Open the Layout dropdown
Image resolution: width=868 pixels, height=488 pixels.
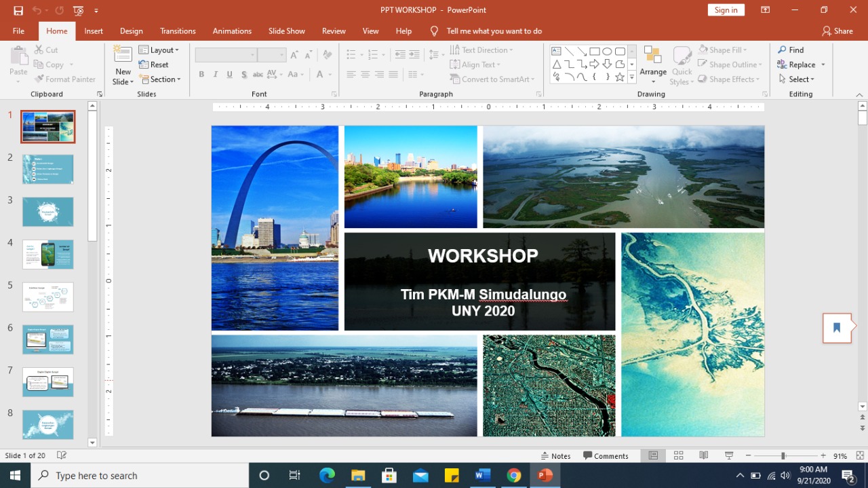pos(159,50)
